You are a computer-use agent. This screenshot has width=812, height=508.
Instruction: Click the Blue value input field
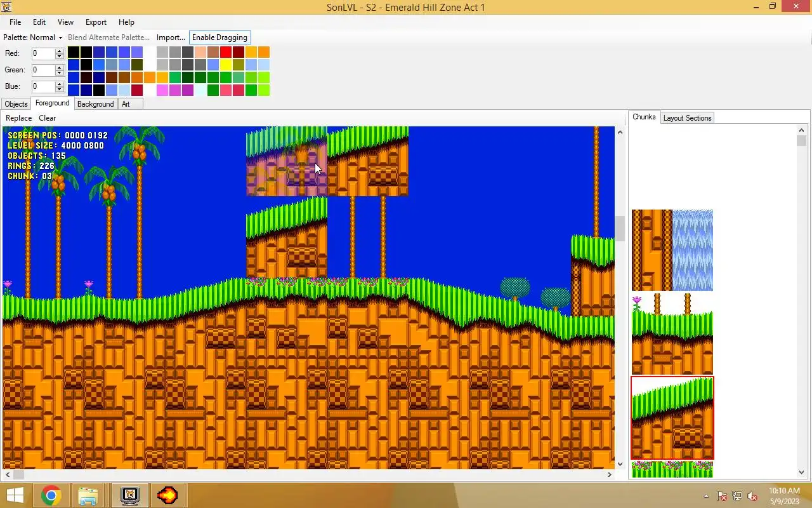click(43, 87)
